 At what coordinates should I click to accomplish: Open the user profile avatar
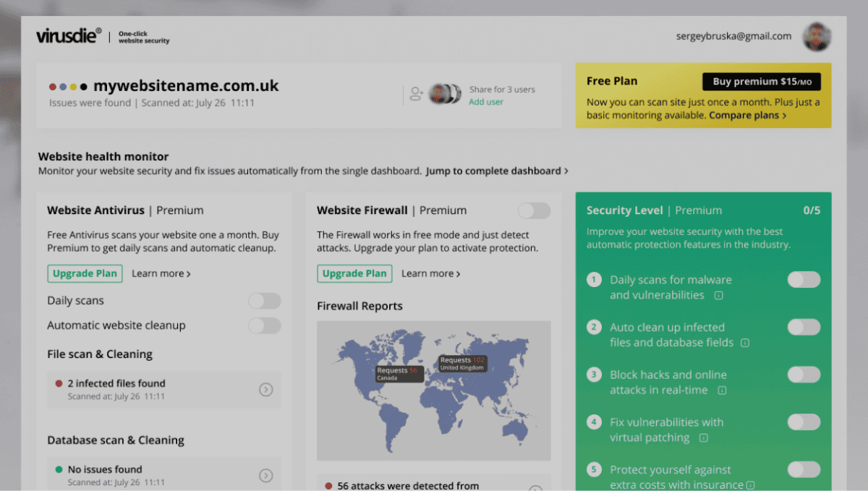click(x=817, y=37)
